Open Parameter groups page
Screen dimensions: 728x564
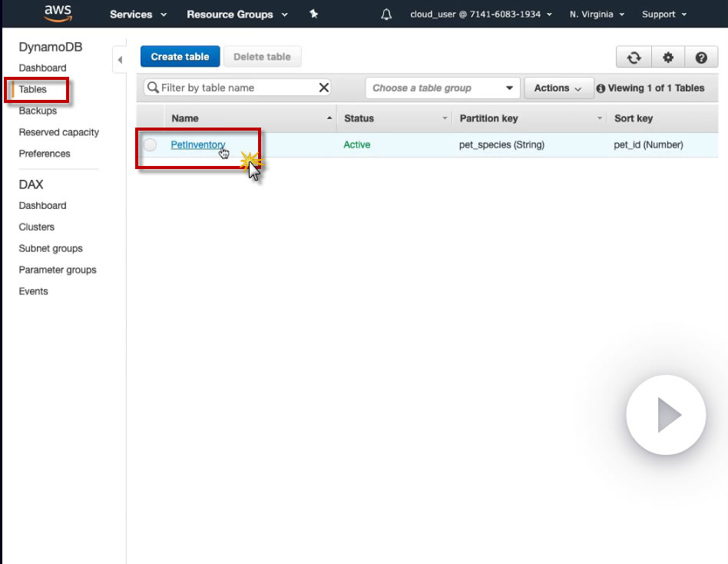[58, 270]
